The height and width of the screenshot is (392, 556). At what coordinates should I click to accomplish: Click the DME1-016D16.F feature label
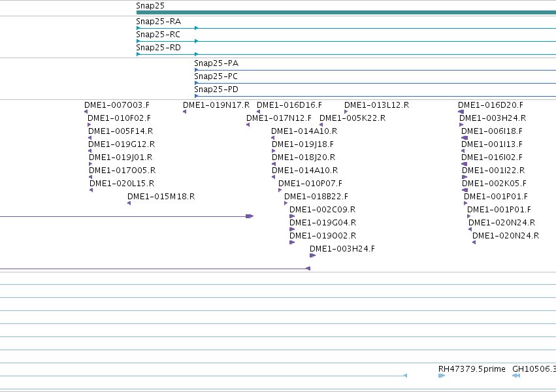pyautogui.click(x=289, y=105)
